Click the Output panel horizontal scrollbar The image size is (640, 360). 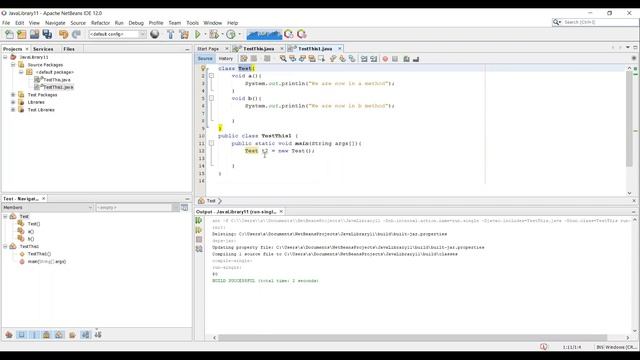tap(412, 338)
